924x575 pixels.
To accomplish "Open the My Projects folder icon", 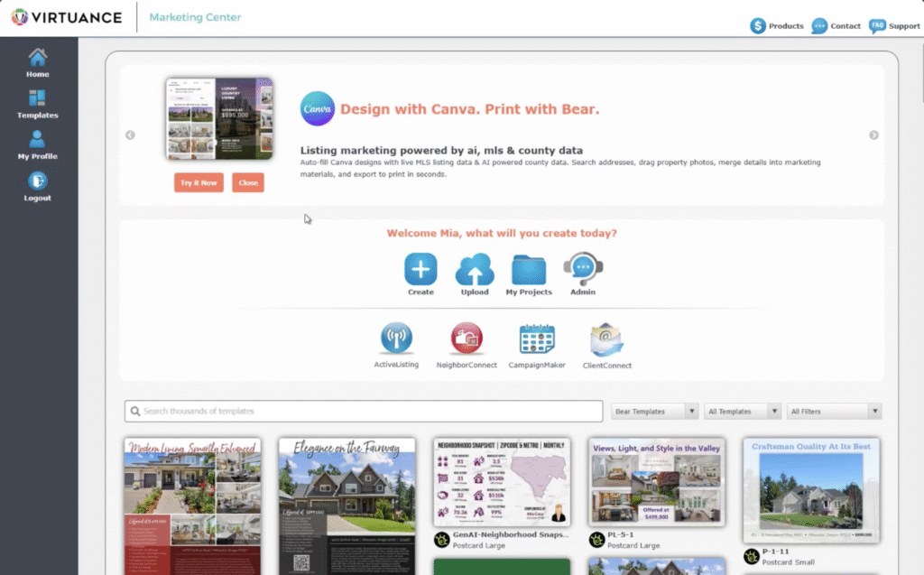I will [x=529, y=270].
